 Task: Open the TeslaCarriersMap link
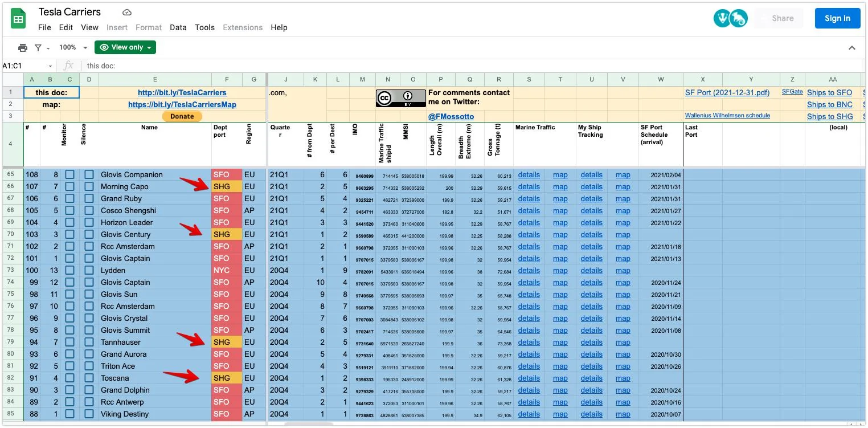(x=182, y=105)
